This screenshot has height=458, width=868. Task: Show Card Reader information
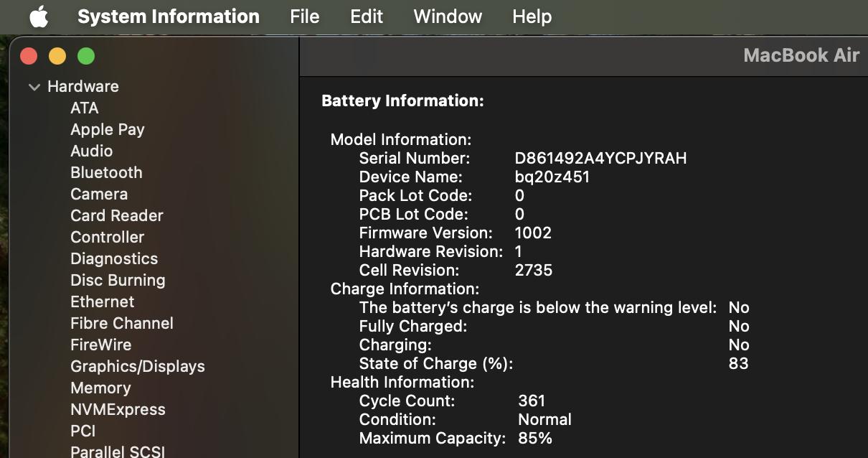click(117, 215)
